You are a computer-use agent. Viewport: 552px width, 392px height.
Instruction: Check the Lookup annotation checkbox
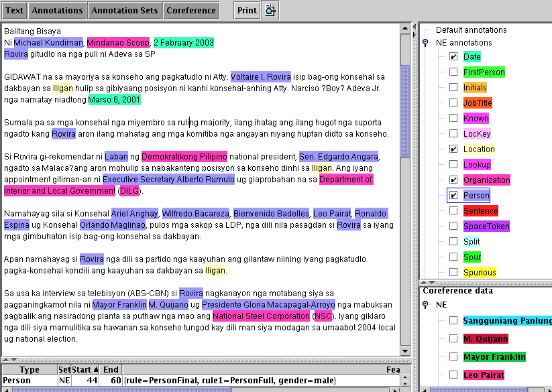click(453, 164)
